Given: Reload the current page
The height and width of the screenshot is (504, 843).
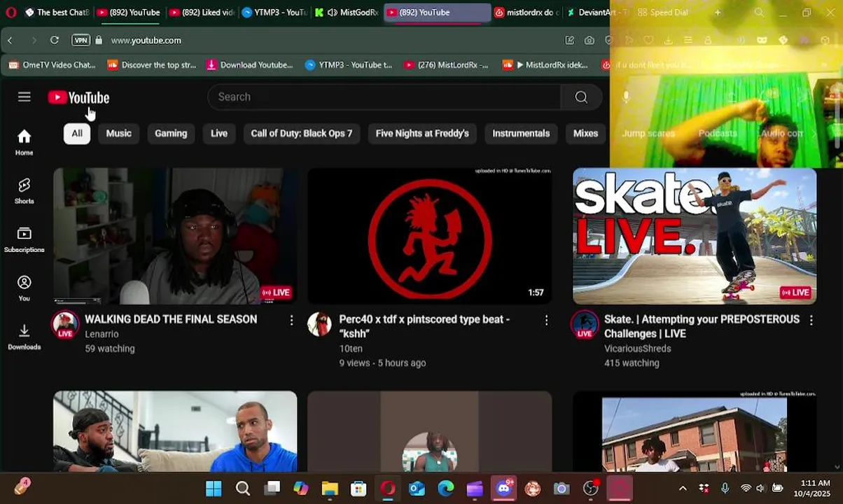Looking at the screenshot, I should 54,41.
